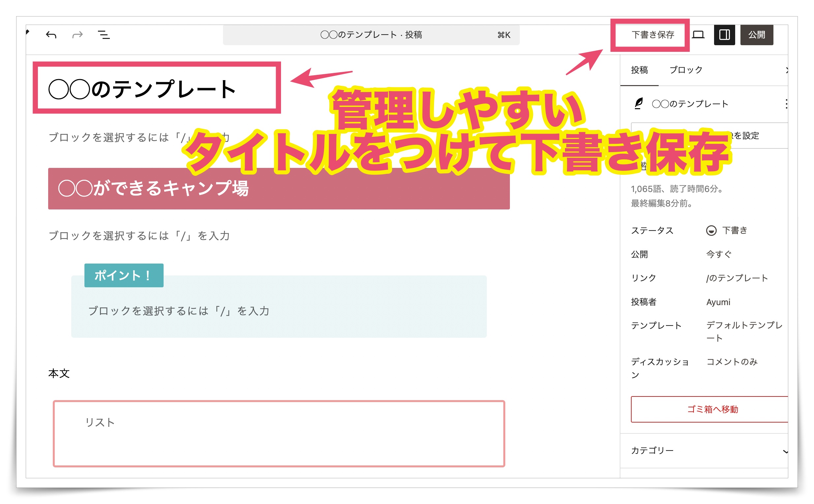Click the heading ○○ができるキャンプ場 block
Viewport: 814px width, 504px height.
(x=279, y=188)
